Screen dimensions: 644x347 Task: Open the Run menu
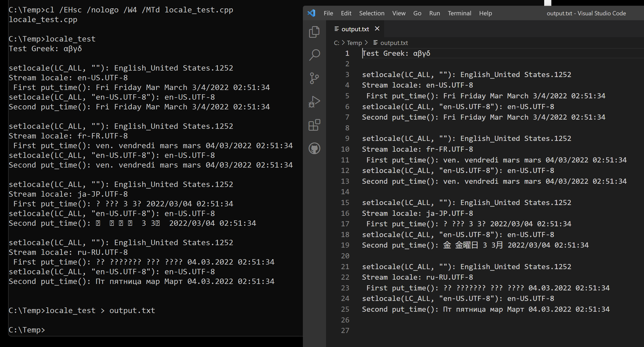click(x=434, y=13)
